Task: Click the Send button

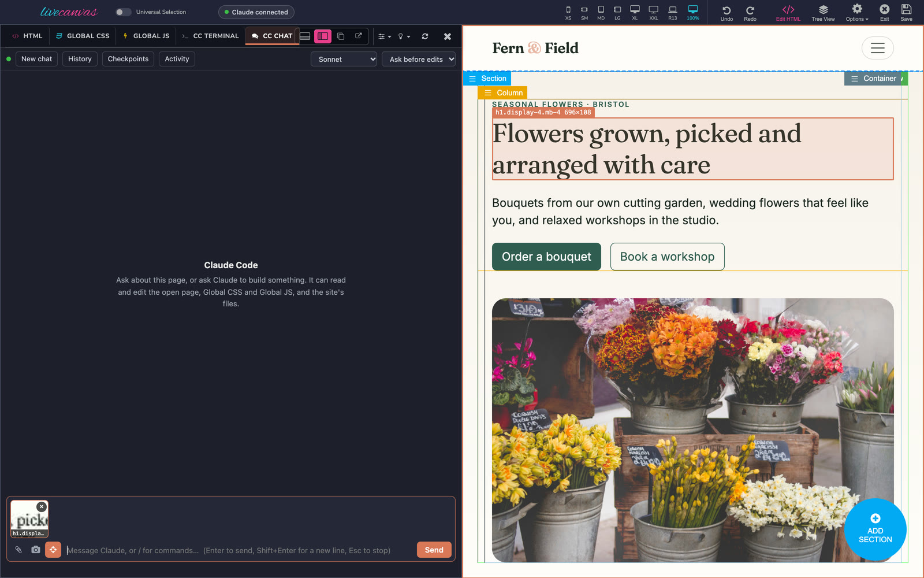Action: tap(434, 550)
